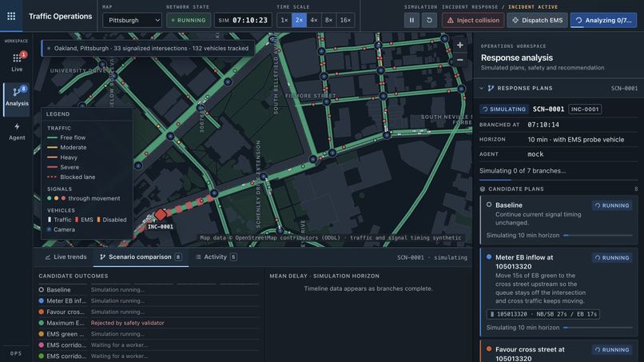Click the SIMULATING status badge
Image resolution: width=644 pixels, height=362 pixels.
pos(504,109)
